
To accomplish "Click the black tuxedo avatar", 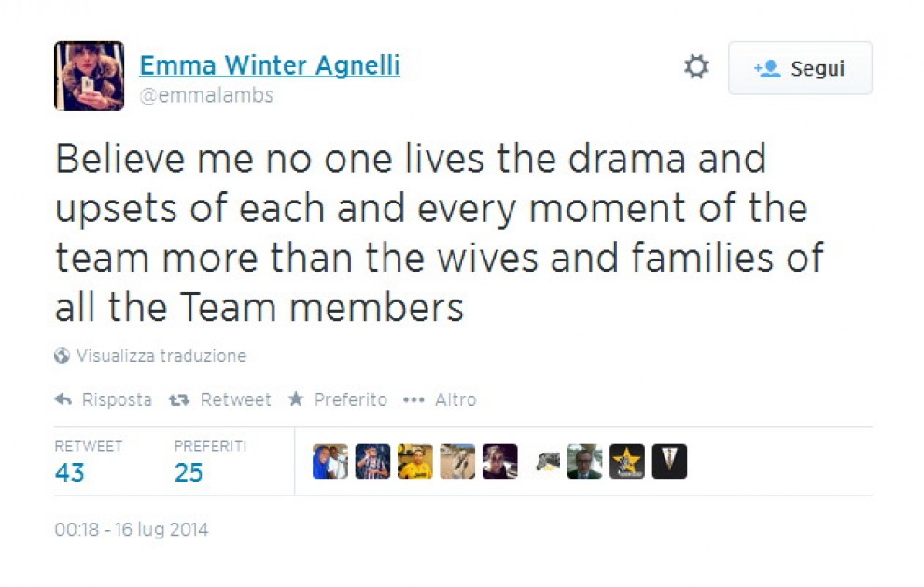I will [669, 462].
